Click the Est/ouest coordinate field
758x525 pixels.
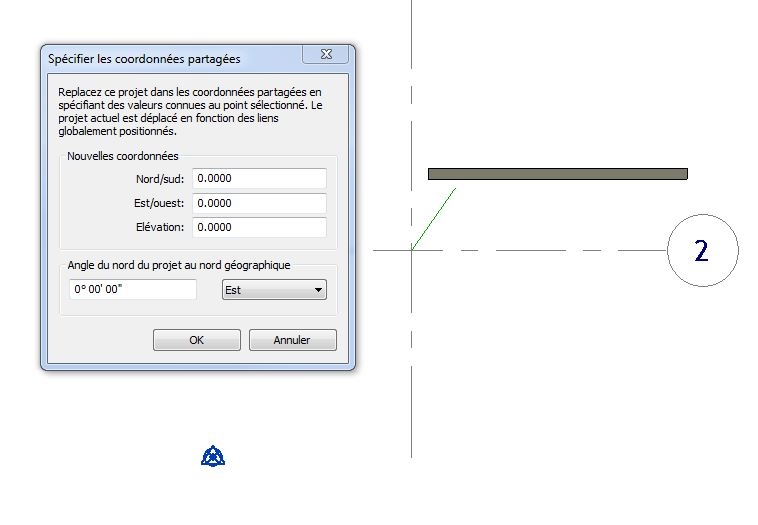pos(259,203)
